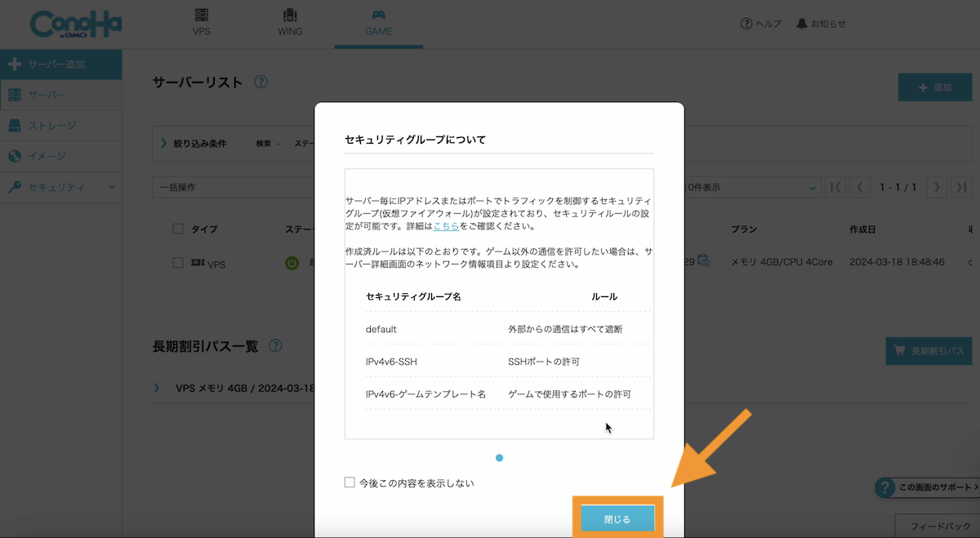Screen dimensions: 980x538
Task: Open この画面のサポート support icon
Action: 884,487
